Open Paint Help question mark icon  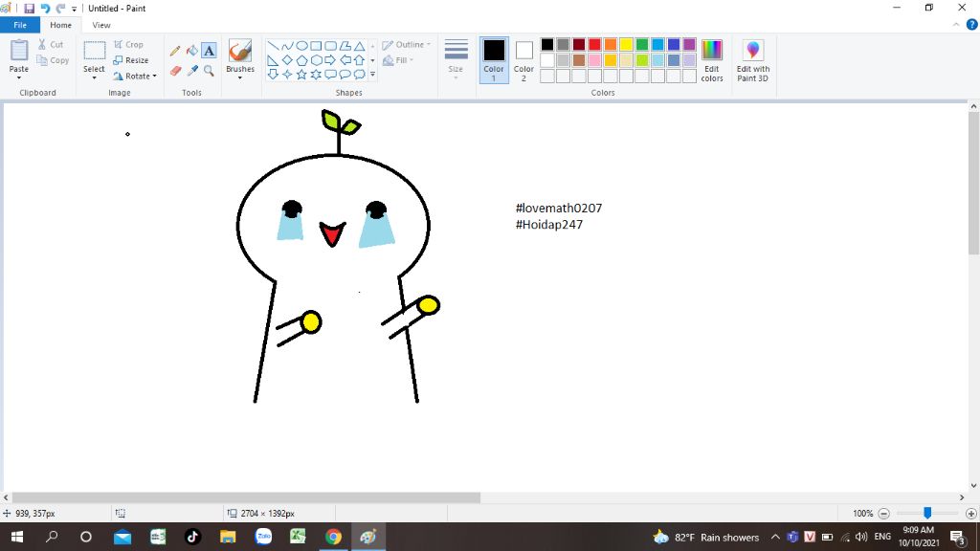click(971, 25)
